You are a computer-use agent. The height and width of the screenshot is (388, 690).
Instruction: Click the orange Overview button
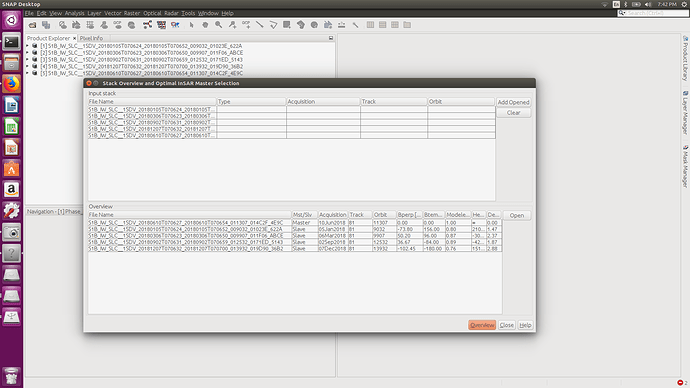click(482, 325)
